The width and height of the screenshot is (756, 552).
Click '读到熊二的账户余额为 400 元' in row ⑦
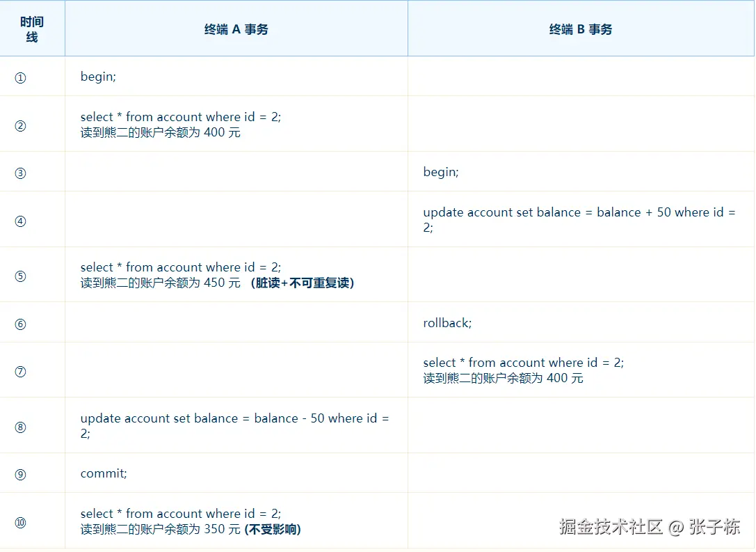click(504, 378)
